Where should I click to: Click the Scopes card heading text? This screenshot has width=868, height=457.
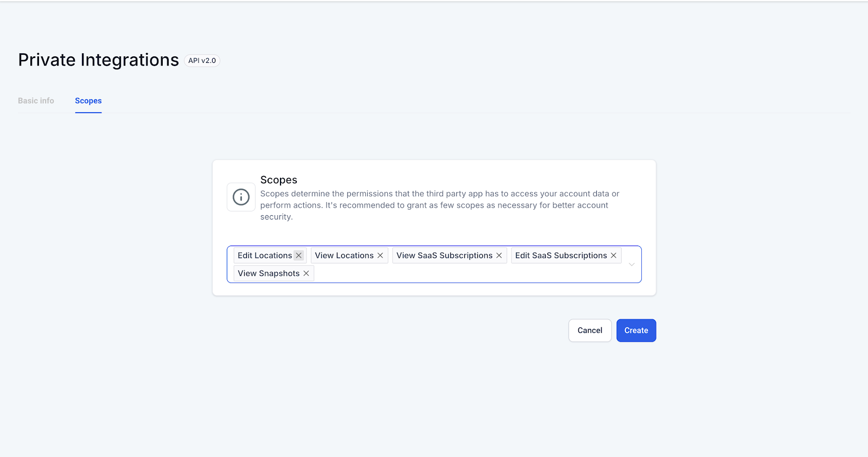[279, 180]
